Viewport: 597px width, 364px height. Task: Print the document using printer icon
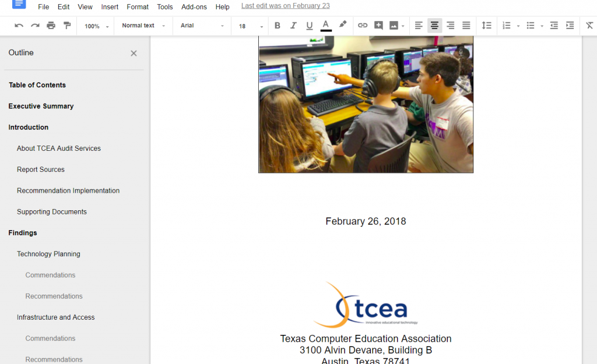(51, 26)
